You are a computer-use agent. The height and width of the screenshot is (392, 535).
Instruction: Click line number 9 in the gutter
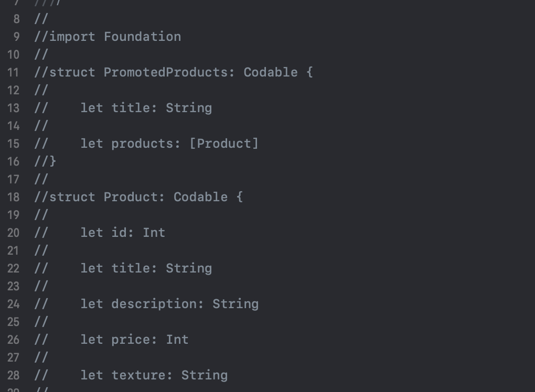(16, 37)
